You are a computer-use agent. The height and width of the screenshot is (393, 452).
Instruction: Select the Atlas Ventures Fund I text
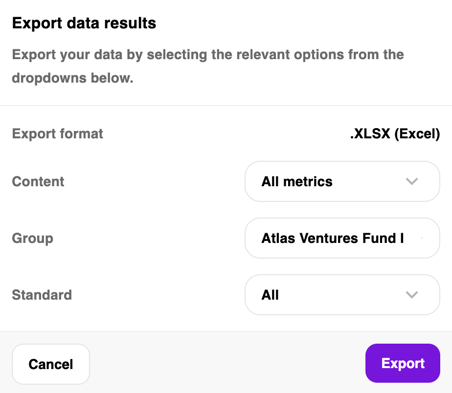point(333,238)
